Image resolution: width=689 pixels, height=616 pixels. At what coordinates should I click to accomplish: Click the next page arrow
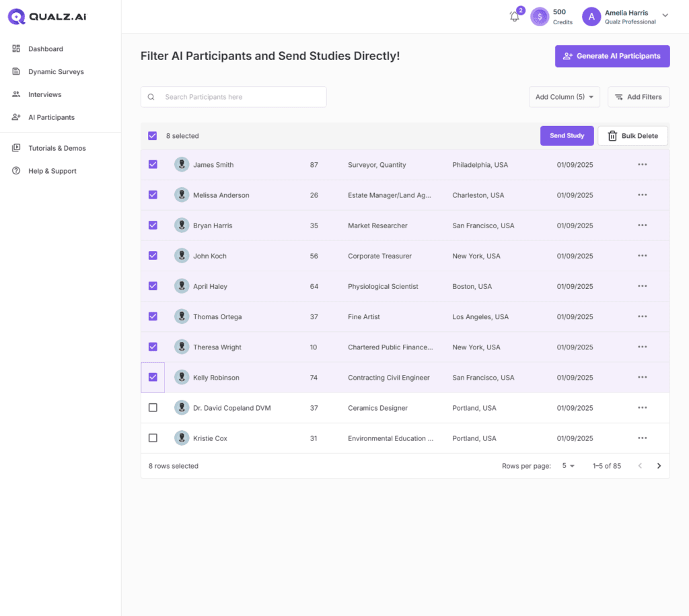[659, 466]
